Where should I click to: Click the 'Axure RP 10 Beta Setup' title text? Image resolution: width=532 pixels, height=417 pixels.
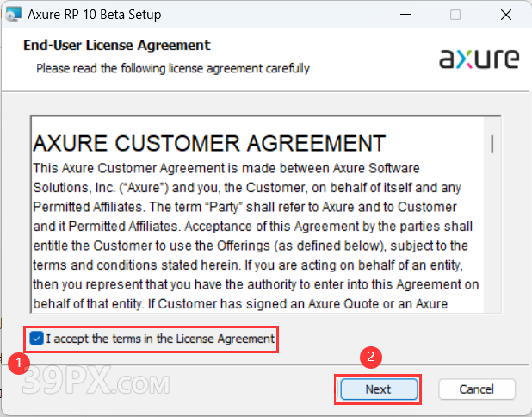coord(95,15)
